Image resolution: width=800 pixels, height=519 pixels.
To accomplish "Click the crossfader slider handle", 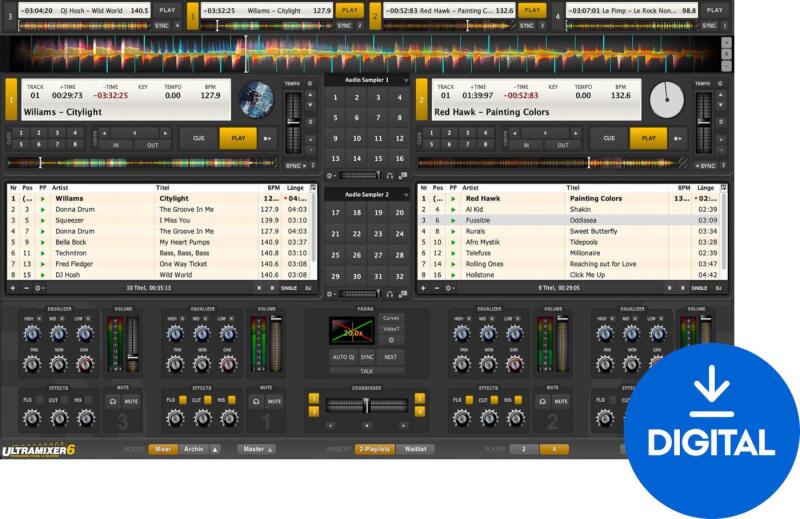I will 367,405.
